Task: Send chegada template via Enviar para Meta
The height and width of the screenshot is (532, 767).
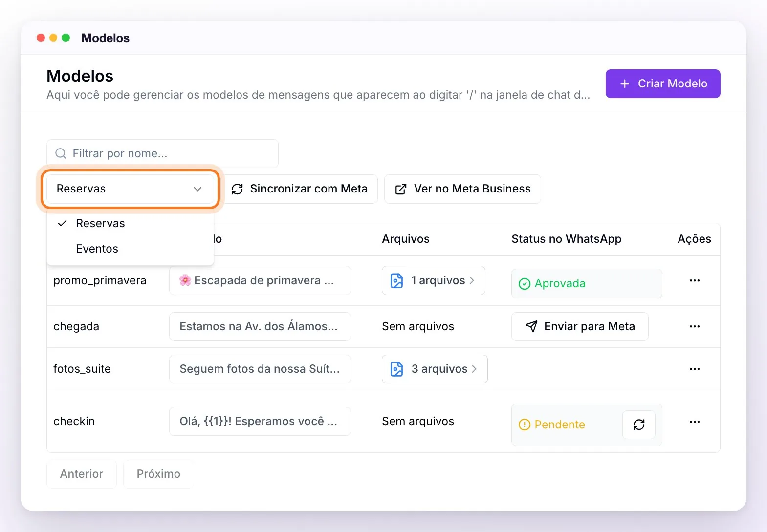Action: tap(580, 326)
